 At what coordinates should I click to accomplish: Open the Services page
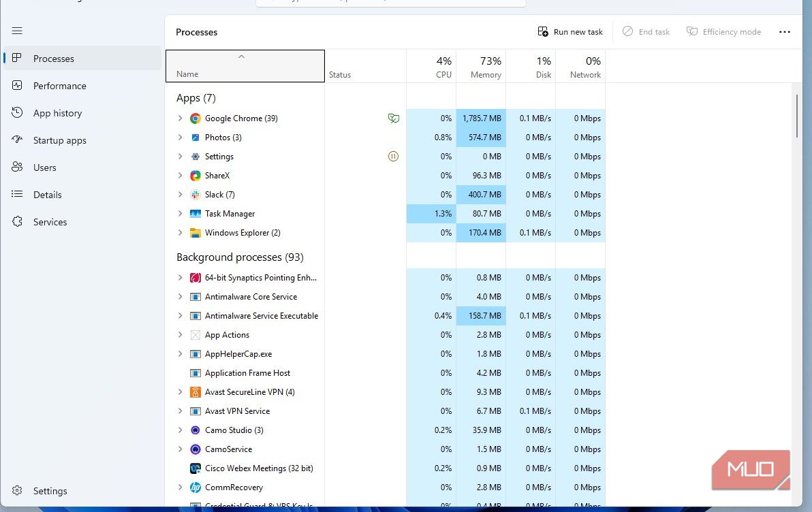[x=83, y=221]
